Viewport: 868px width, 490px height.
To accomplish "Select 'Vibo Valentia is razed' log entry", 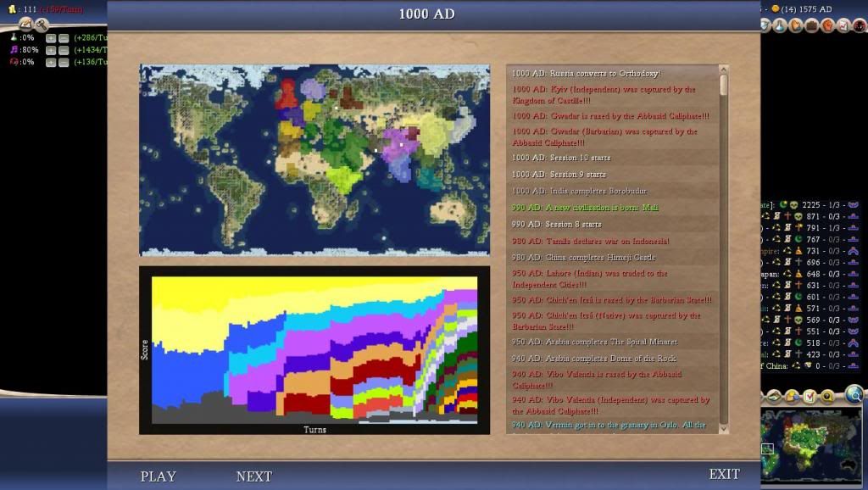I will click(x=613, y=379).
